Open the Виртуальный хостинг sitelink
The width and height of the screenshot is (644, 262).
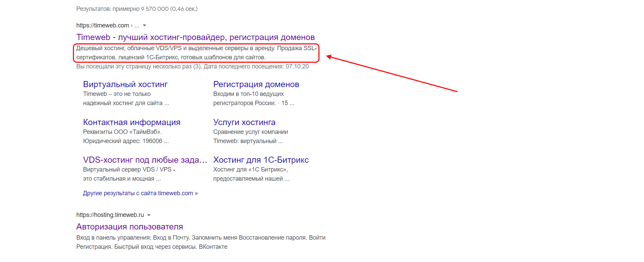pyautogui.click(x=125, y=84)
